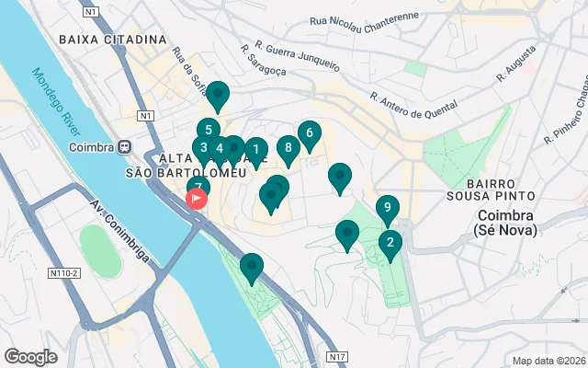Open the Google logo link

[x=31, y=357]
